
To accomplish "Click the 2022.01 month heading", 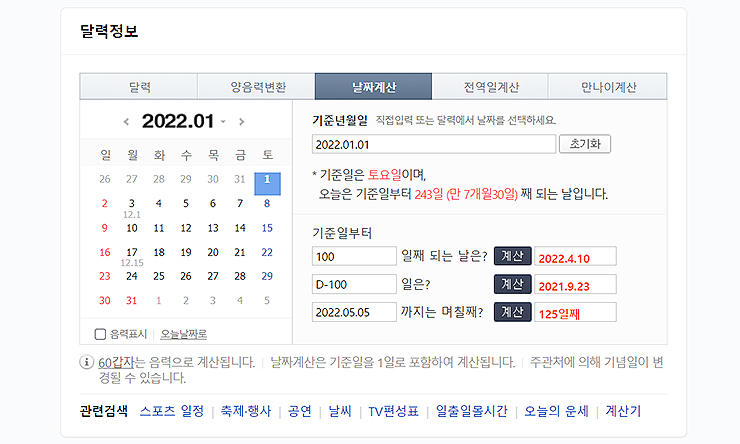I will click(178, 121).
